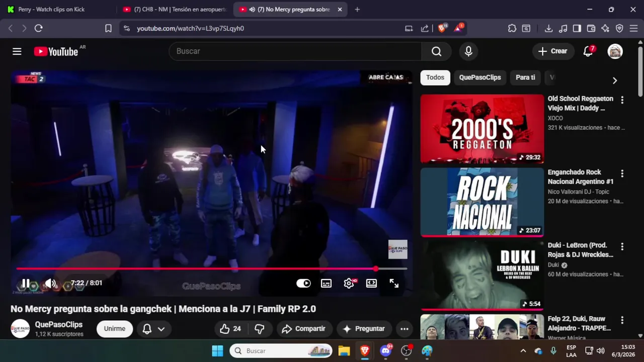
Task: Open the YouTube guide hamburger menu
Action: [x=17, y=51]
